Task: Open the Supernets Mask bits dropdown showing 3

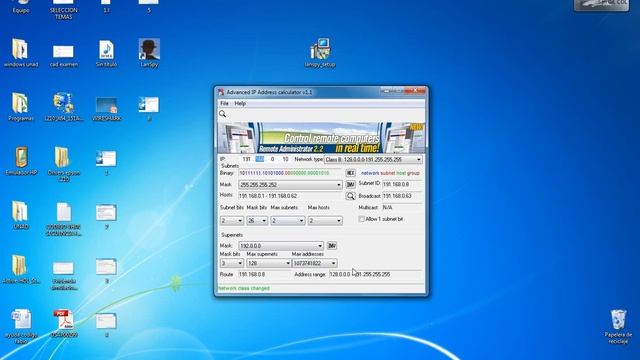Action: tap(232, 263)
